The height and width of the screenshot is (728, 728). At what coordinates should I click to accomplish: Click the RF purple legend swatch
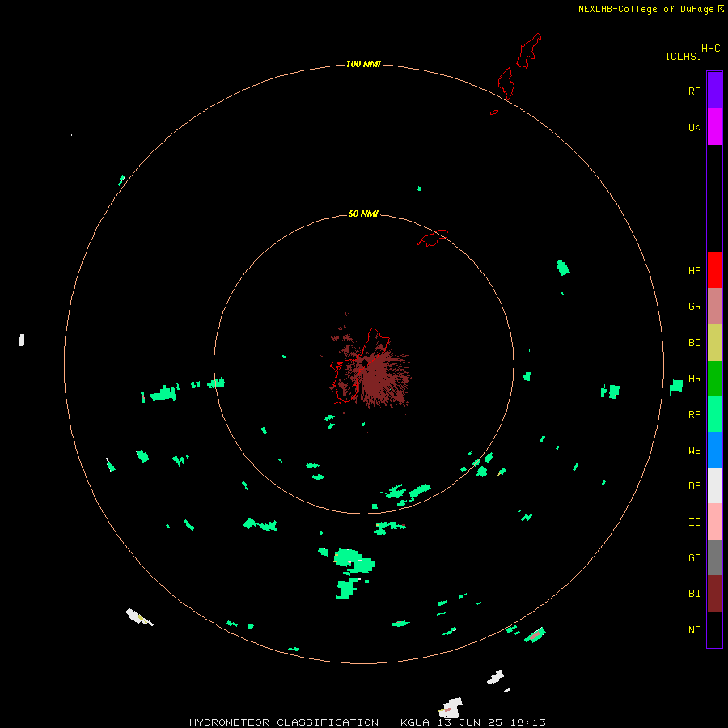714,91
